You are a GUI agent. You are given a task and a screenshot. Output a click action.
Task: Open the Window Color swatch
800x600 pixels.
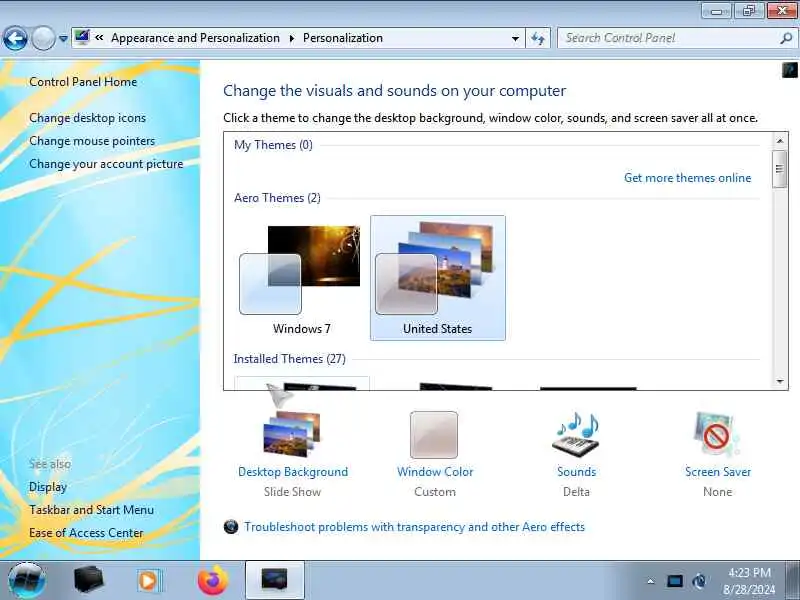434,435
